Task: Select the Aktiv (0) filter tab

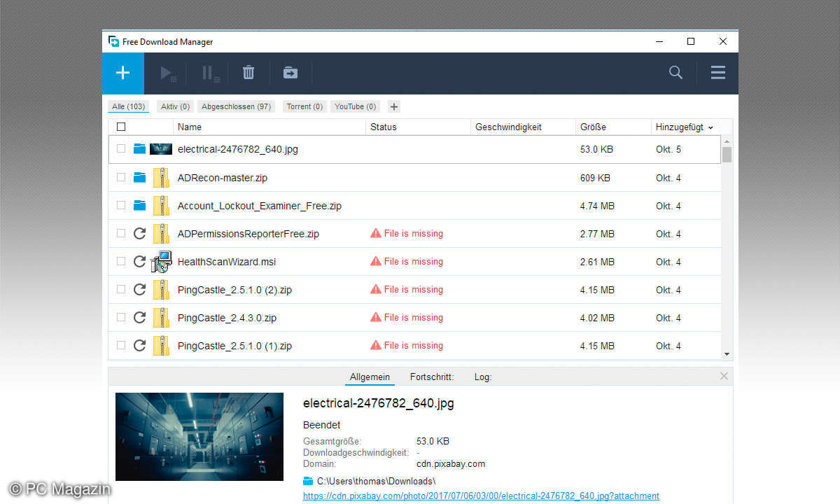Action: coord(175,106)
